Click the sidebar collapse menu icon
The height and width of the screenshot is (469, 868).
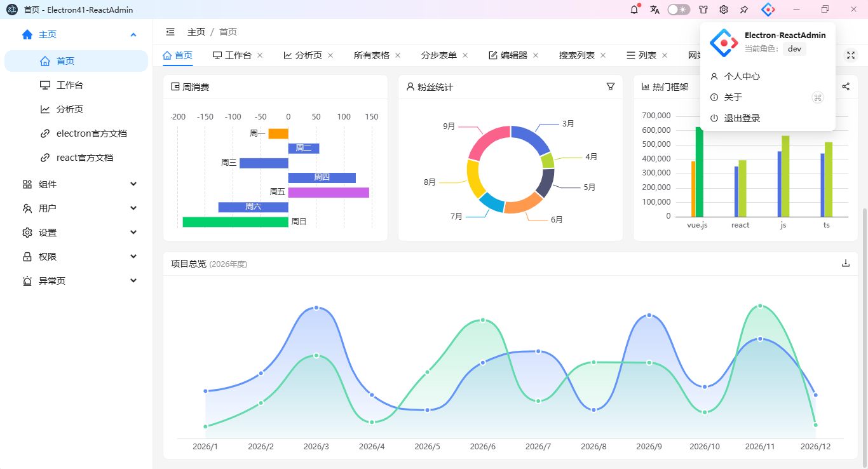click(170, 32)
